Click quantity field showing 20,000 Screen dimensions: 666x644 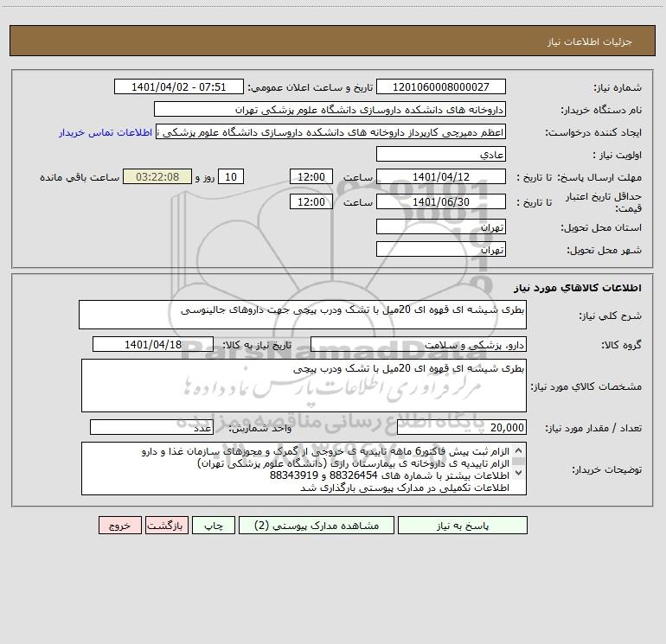point(462,427)
